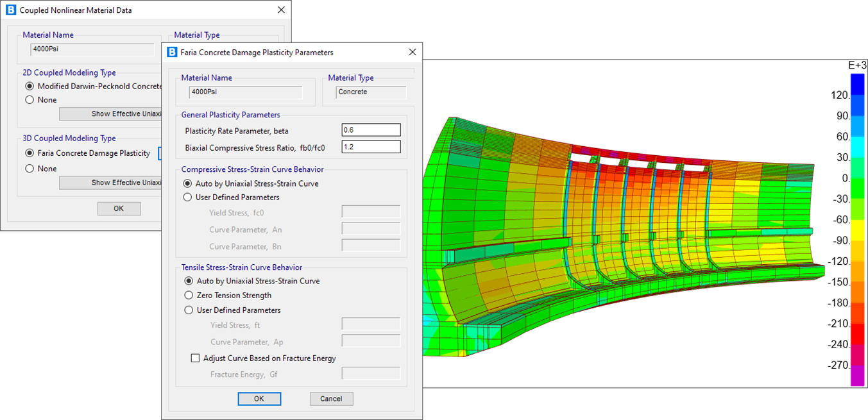
Task: Click the Biaxial Compressive Stress Ratio field
Action: 371,147
